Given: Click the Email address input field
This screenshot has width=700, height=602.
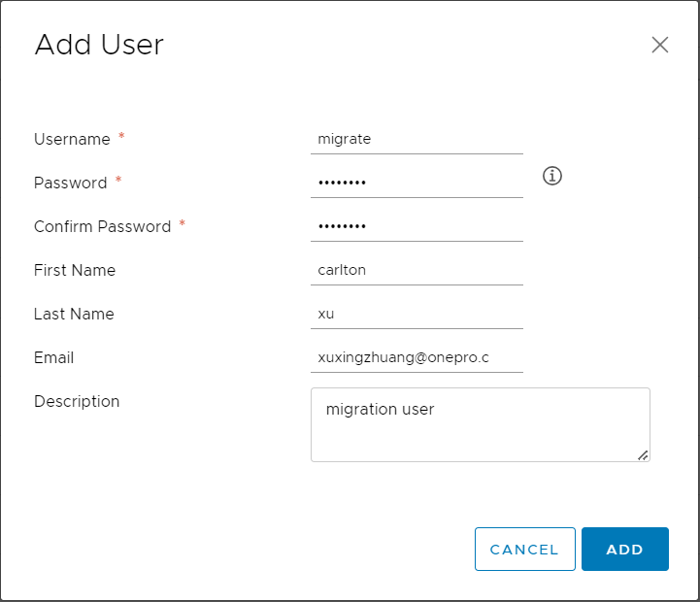Looking at the screenshot, I should pyautogui.click(x=417, y=357).
